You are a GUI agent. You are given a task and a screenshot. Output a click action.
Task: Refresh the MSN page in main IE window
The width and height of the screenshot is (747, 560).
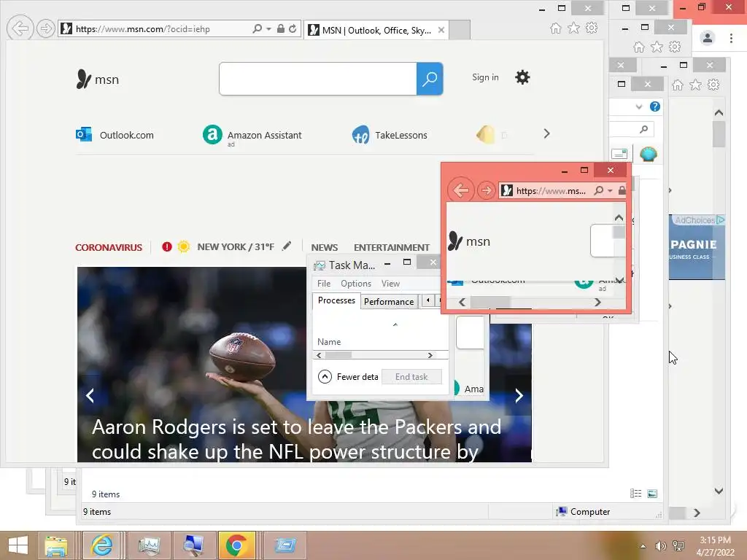[x=293, y=28]
